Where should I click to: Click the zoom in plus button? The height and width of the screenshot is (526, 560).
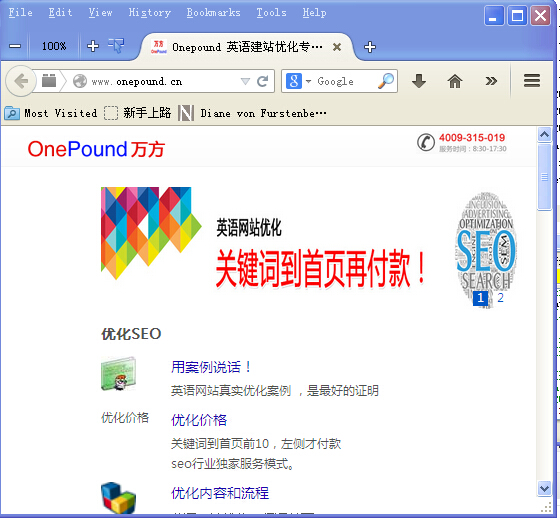[93, 46]
